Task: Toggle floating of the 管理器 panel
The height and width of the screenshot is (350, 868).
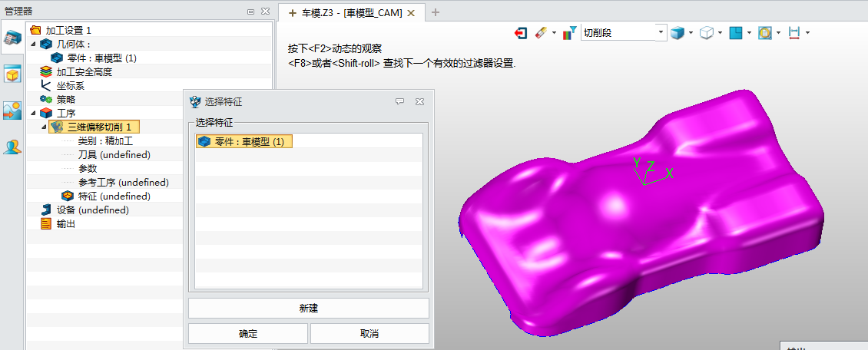Action: (x=251, y=12)
